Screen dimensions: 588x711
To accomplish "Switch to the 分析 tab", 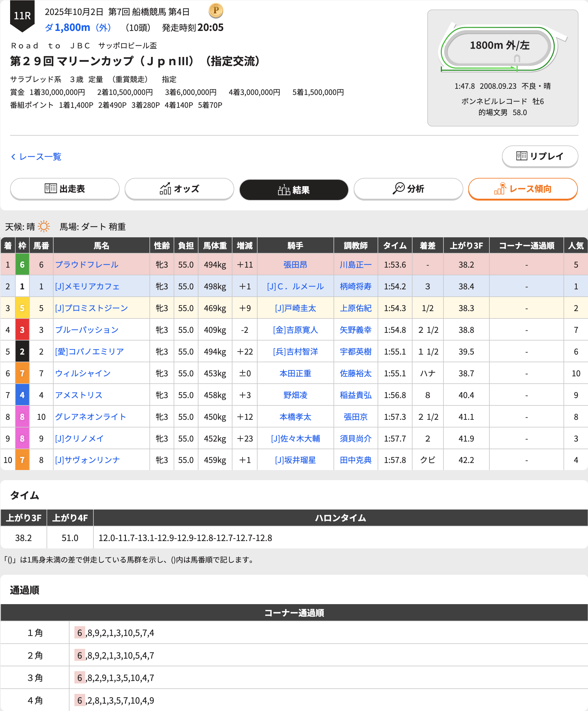I will click(x=408, y=189).
